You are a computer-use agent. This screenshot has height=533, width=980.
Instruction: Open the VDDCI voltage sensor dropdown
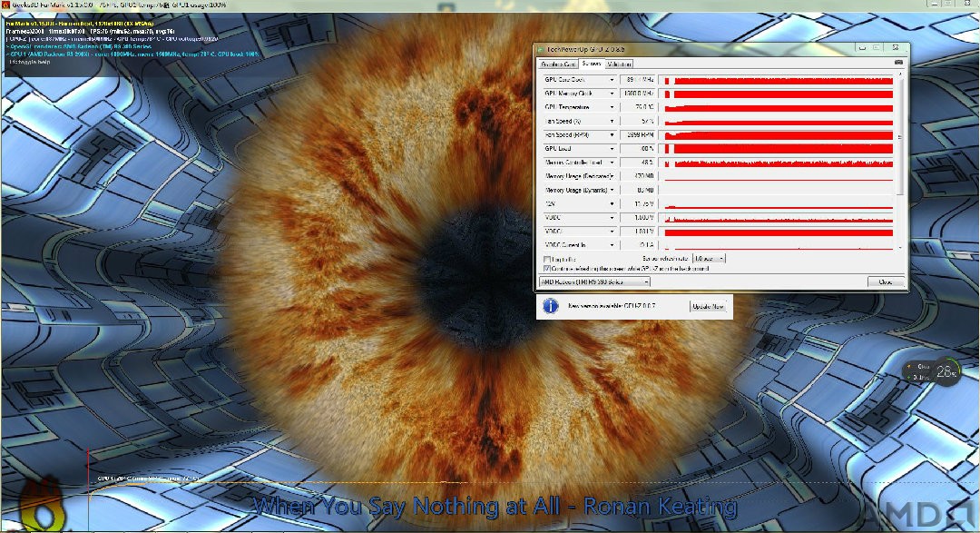pos(612,232)
